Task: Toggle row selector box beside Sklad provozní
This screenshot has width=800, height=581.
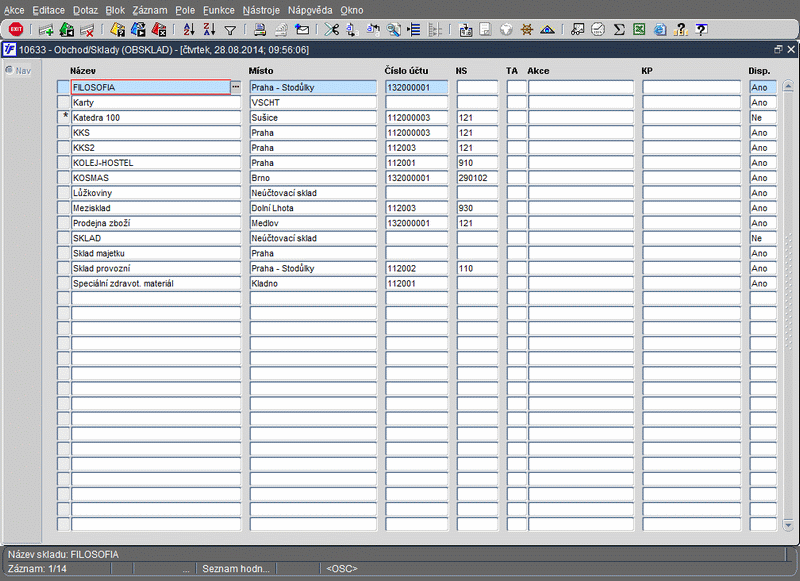Action: (63, 268)
